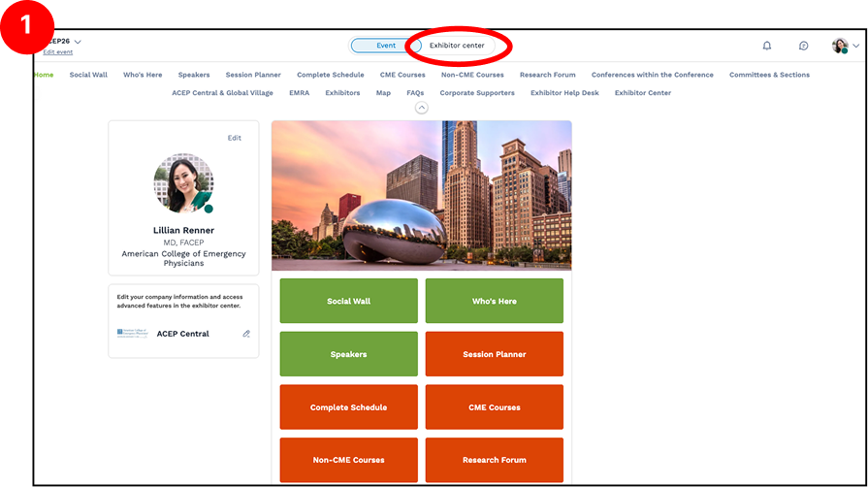The width and height of the screenshot is (868, 487).
Task: Open Research Forum in navigation bar
Action: [x=548, y=75]
